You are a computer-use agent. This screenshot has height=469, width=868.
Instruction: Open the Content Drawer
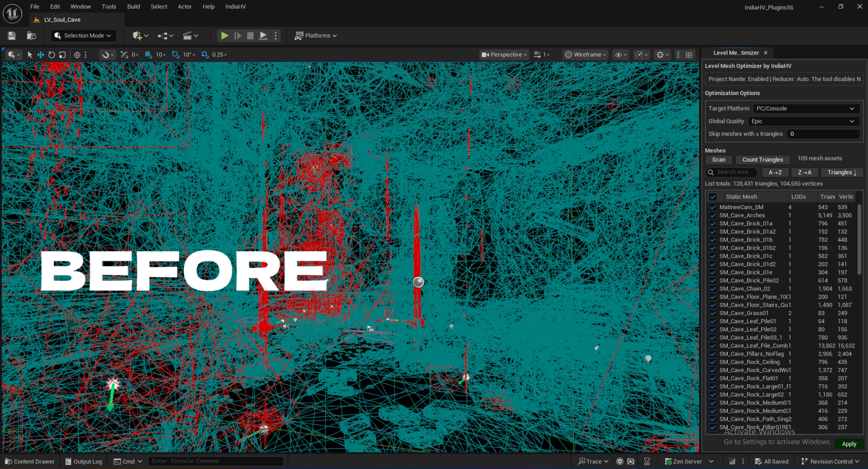pyautogui.click(x=30, y=461)
